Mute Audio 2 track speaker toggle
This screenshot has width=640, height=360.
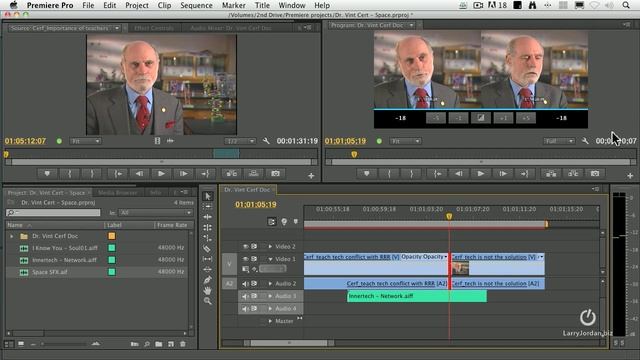245,284
